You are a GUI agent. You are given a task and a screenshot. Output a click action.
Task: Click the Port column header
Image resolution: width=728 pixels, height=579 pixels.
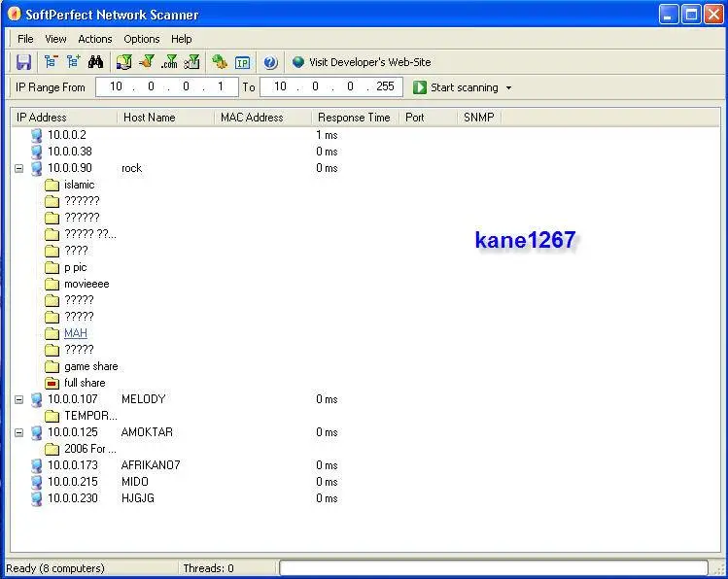click(429, 118)
